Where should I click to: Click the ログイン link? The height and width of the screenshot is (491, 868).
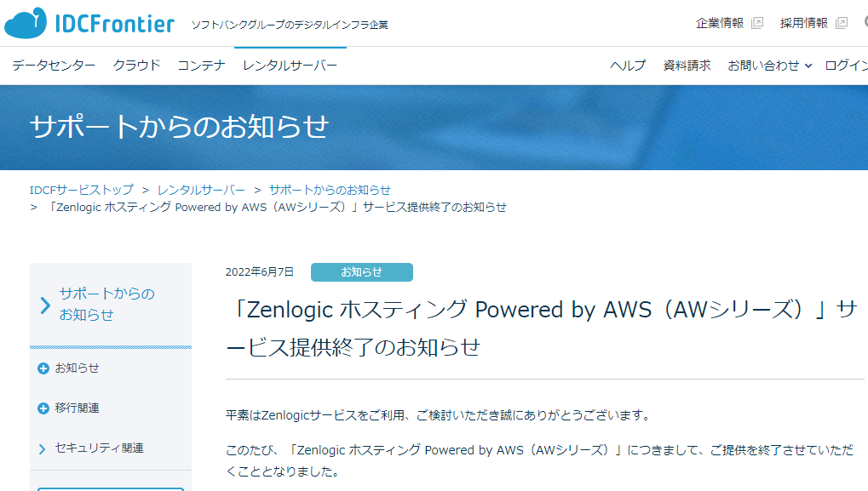(x=846, y=66)
